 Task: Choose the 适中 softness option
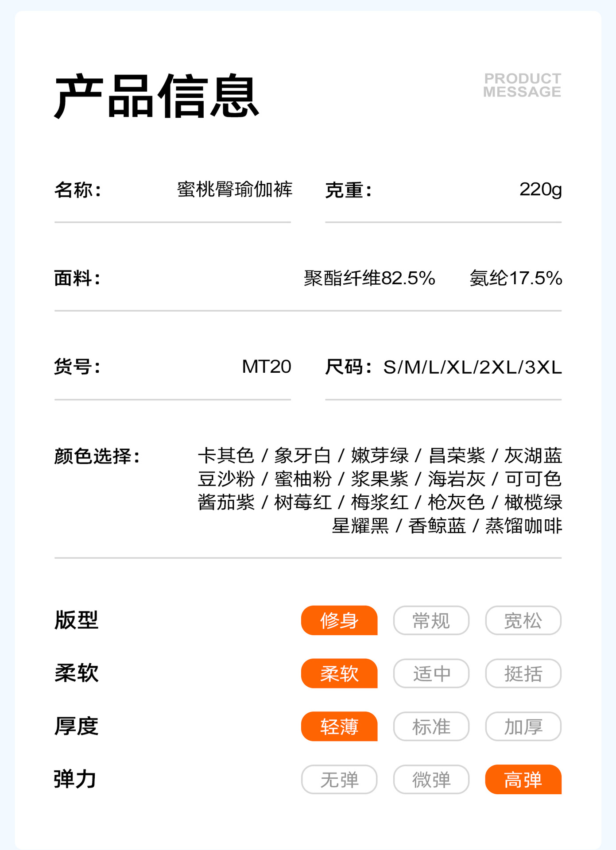[x=431, y=673]
